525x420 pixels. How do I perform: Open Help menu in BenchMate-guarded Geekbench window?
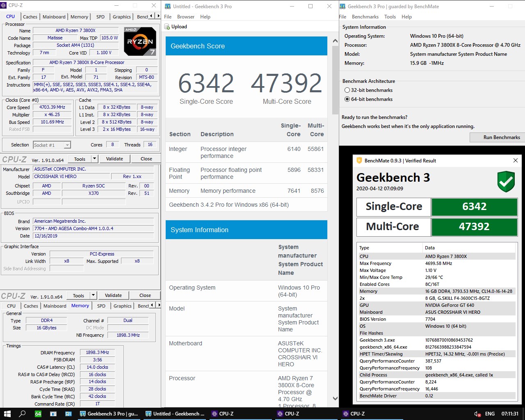point(406,17)
